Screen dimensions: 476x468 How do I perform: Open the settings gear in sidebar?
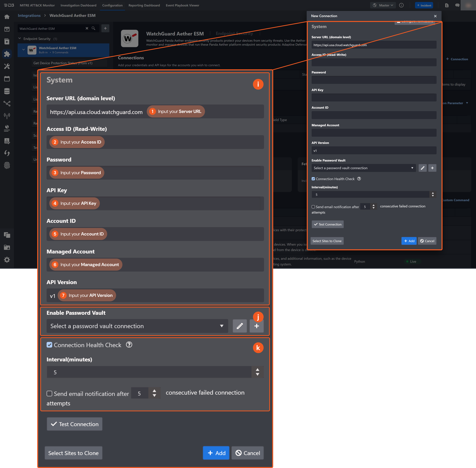point(7,260)
